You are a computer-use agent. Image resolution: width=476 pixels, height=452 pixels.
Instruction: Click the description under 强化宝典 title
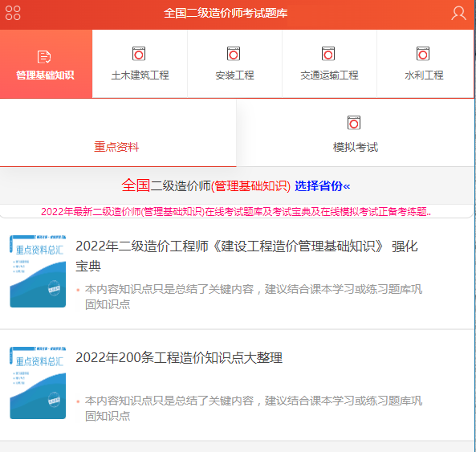(253, 296)
